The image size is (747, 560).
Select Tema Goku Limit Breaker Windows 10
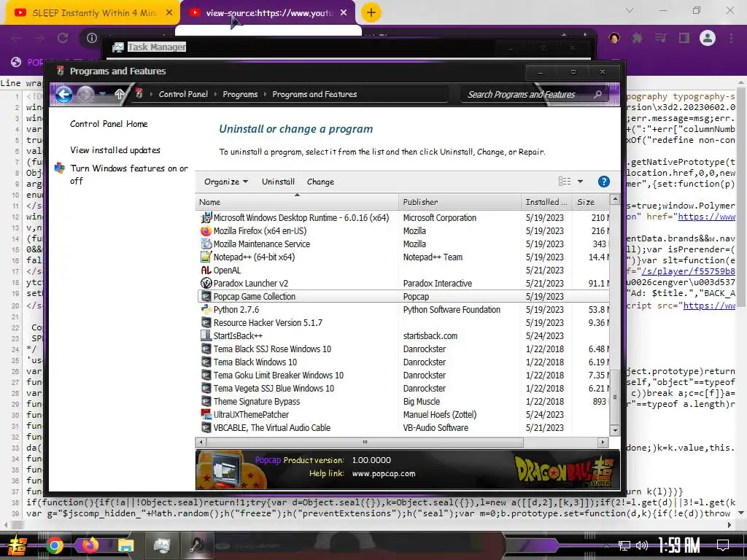pyautogui.click(x=403, y=376)
